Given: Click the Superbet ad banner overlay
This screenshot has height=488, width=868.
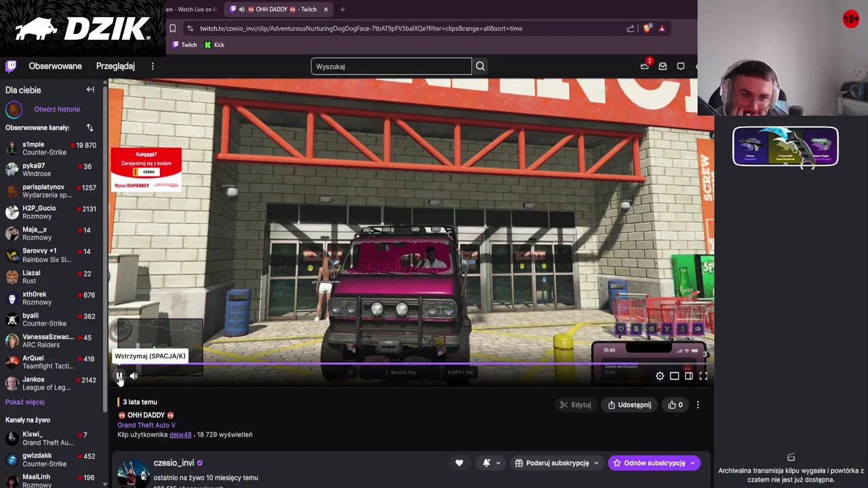Looking at the screenshot, I should 146,169.
